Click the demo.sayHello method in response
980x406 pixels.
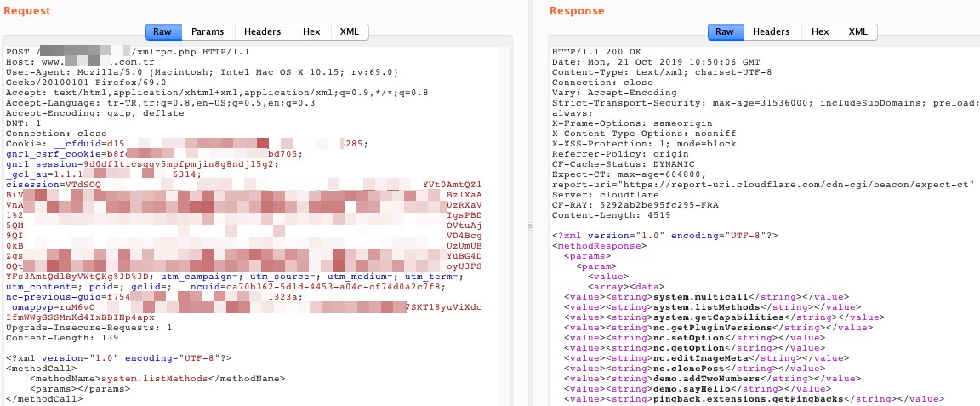pyautogui.click(x=689, y=388)
